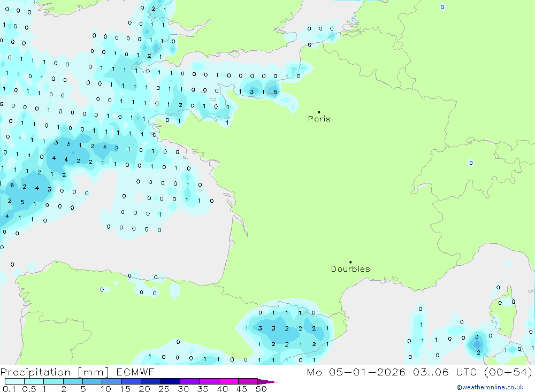This screenshot has height=392, width=535.
Task: Click the '25' legend scale label
Action: coord(164,389)
